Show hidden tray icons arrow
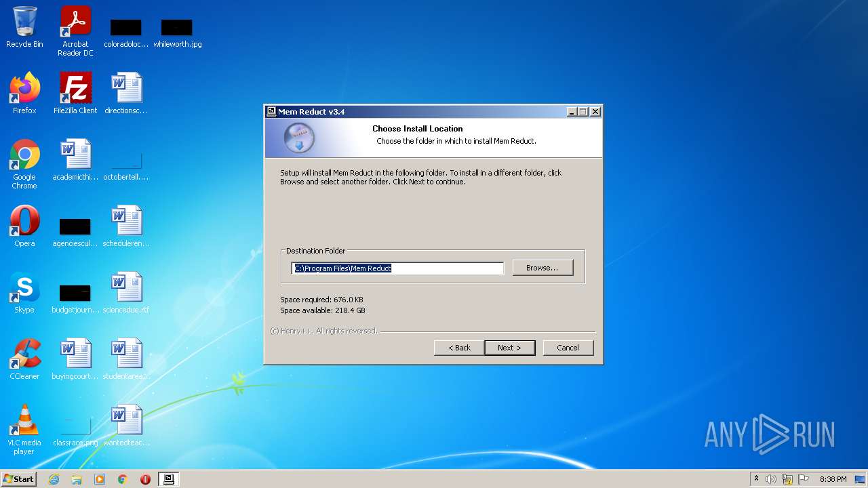868x488 pixels. coord(756,479)
